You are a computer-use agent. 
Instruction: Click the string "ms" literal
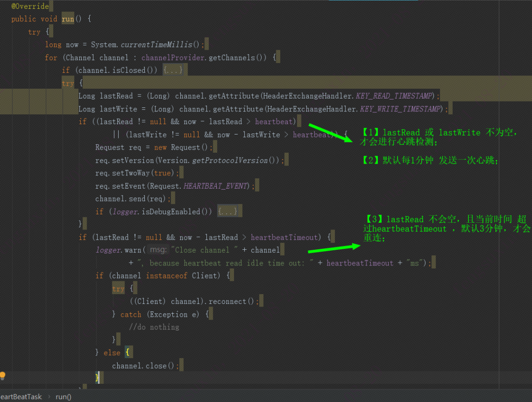click(x=414, y=263)
